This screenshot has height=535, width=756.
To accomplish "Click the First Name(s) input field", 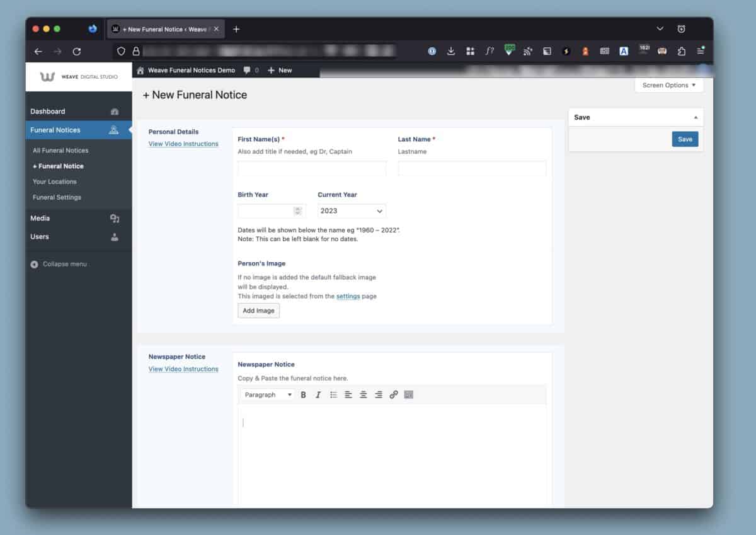I will coord(312,168).
